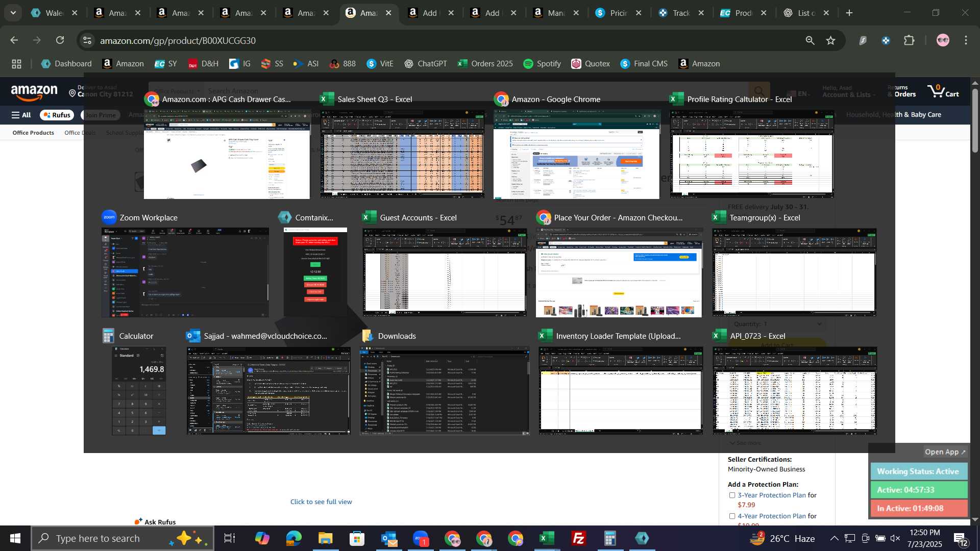
Task: Open File Explorer from the taskbar
Action: coord(325,538)
